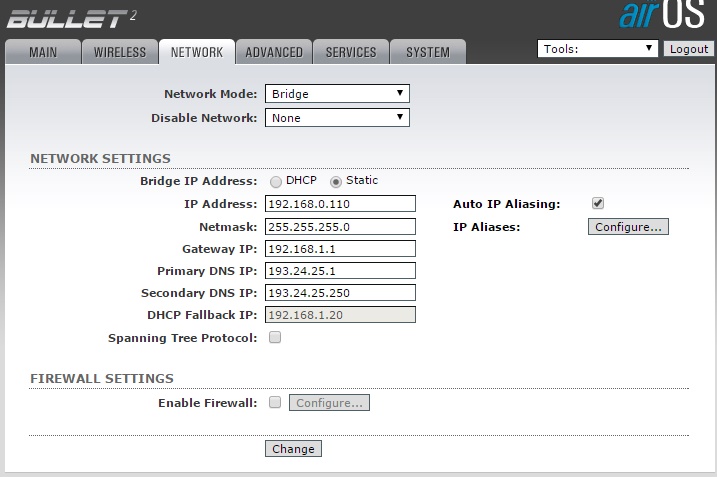Screen dimensions: 717x477
Task: Go to the Advanced tab
Action: point(273,52)
